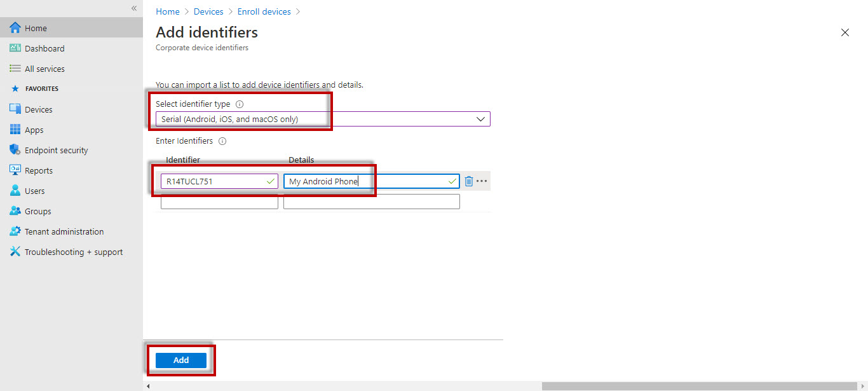Open the Groups section
Image resolution: width=868 pixels, height=391 pixels.
pyautogui.click(x=36, y=210)
